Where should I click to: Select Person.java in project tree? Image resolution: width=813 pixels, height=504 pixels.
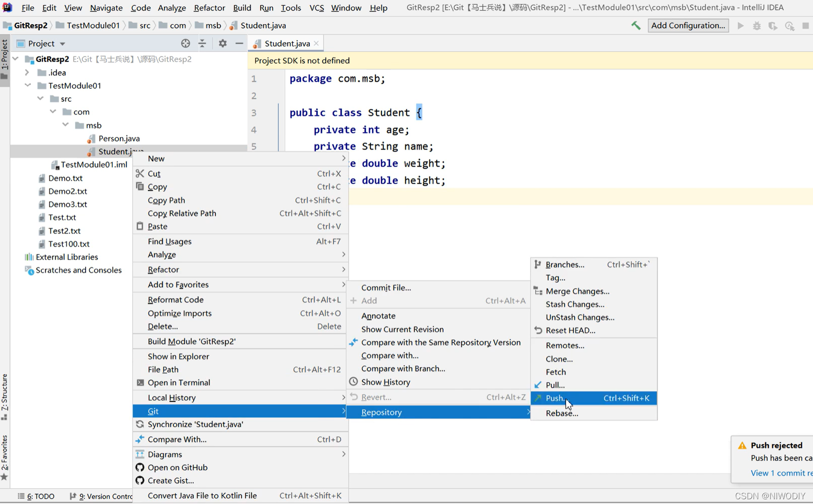[x=119, y=138]
